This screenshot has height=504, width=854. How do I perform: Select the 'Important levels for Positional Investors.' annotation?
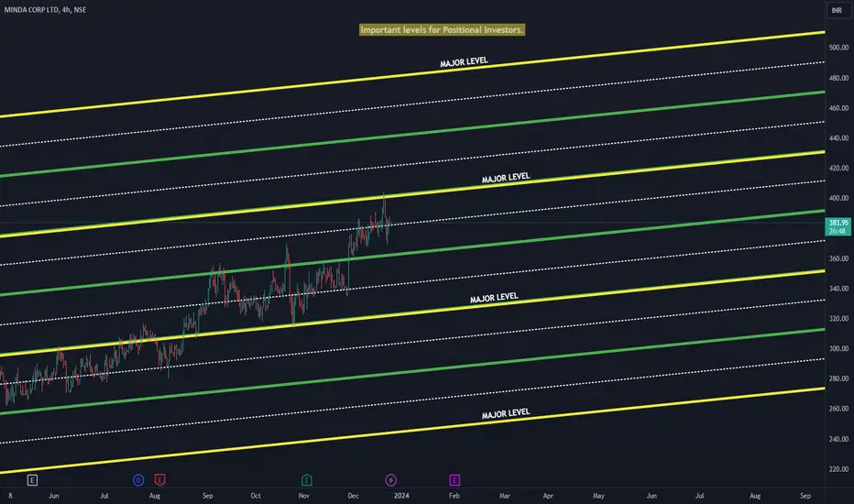click(442, 30)
